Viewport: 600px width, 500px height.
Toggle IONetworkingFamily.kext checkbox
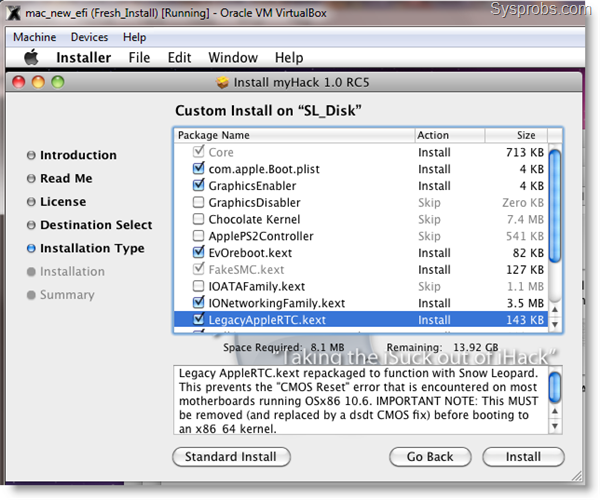point(198,302)
